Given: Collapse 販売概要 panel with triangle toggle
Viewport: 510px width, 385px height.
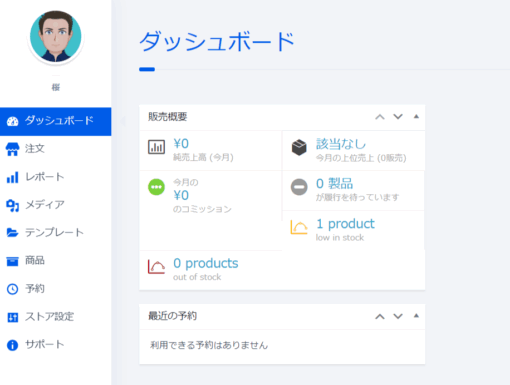Looking at the screenshot, I should 416,116.
